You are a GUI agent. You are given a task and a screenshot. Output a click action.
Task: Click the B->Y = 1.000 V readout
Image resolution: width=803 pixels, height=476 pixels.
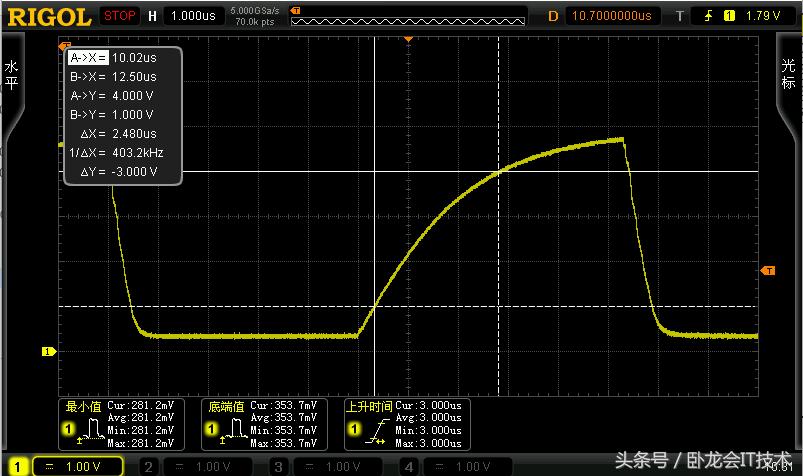click(112, 115)
